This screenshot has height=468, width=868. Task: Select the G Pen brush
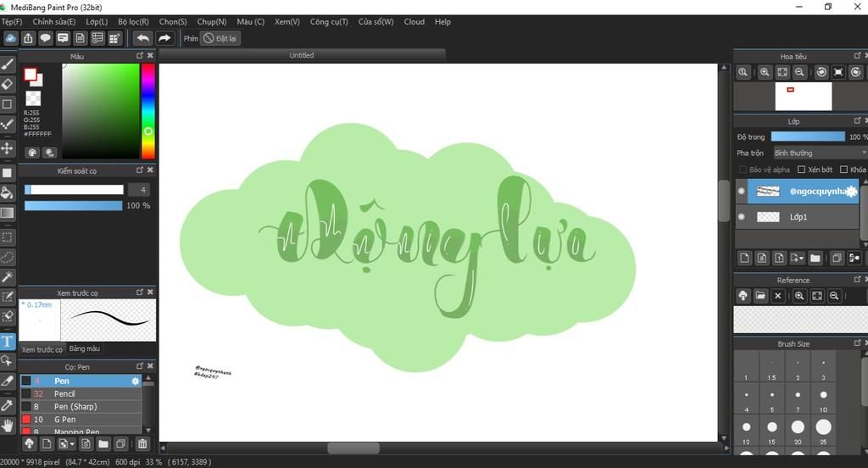tap(81, 420)
